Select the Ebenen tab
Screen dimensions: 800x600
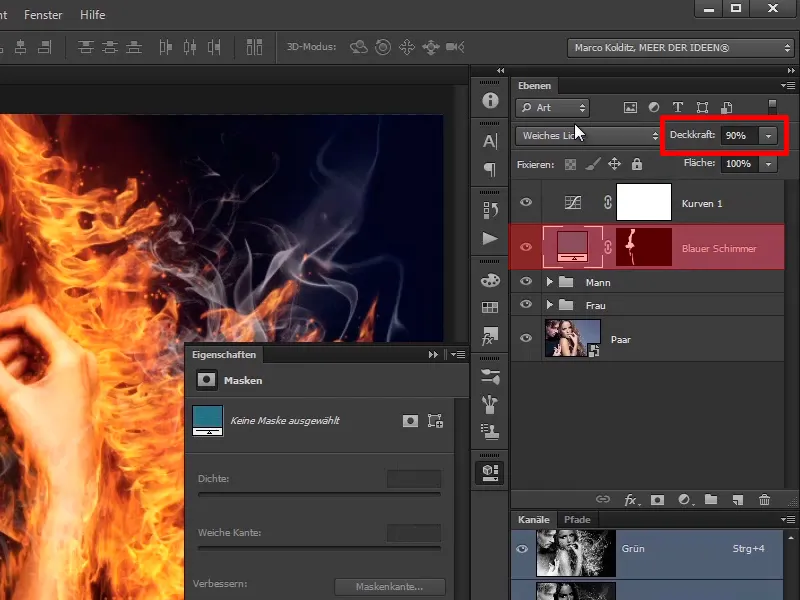tap(534, 86)
